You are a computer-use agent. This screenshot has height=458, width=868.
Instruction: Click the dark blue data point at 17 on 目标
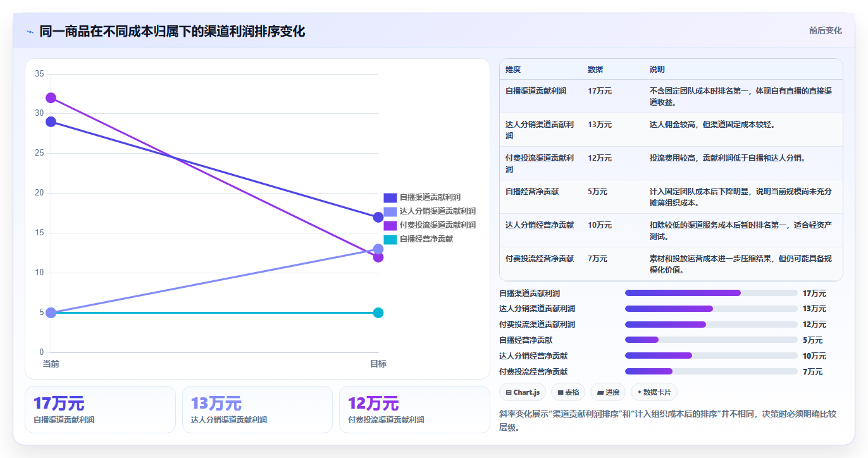click(378, 217)
